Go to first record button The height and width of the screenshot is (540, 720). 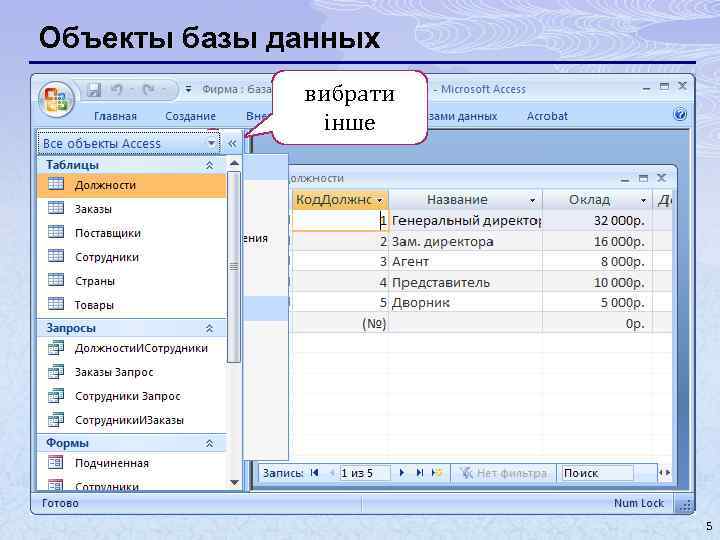315,472
